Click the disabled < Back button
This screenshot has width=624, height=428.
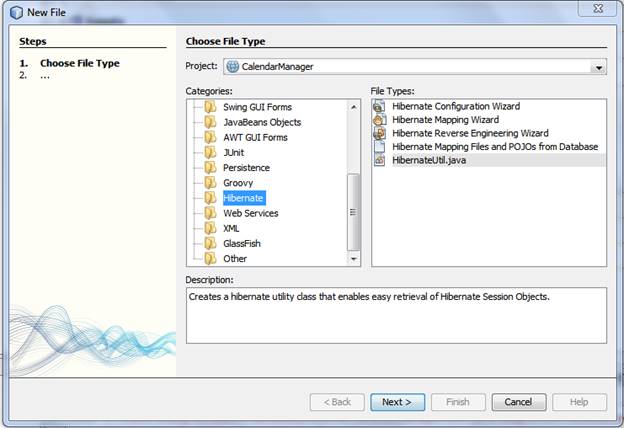pos(337,402)
